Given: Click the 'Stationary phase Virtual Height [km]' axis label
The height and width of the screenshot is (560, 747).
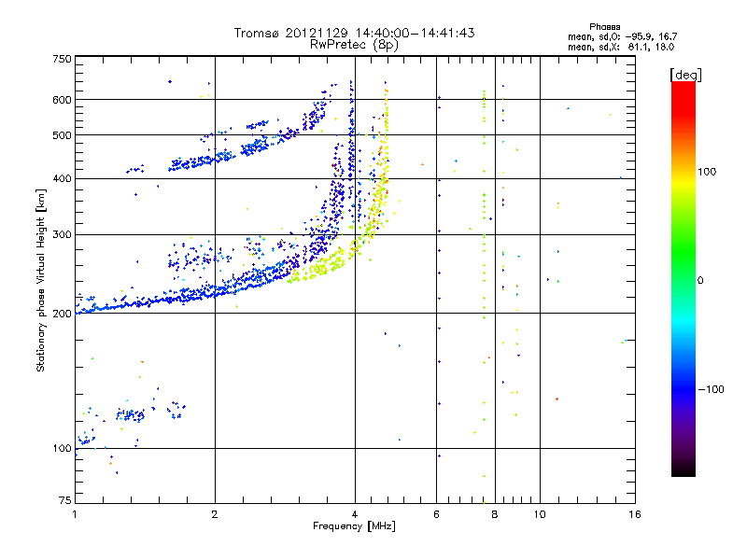Looking at the screenshot, I should tap(41, 280).
